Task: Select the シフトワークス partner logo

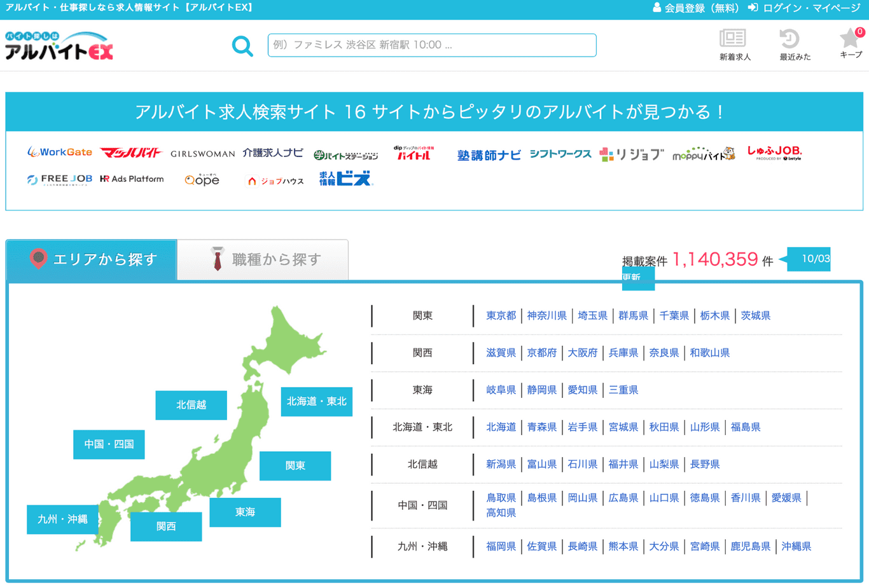Action: pyautogui.click(x=560, y=154)
